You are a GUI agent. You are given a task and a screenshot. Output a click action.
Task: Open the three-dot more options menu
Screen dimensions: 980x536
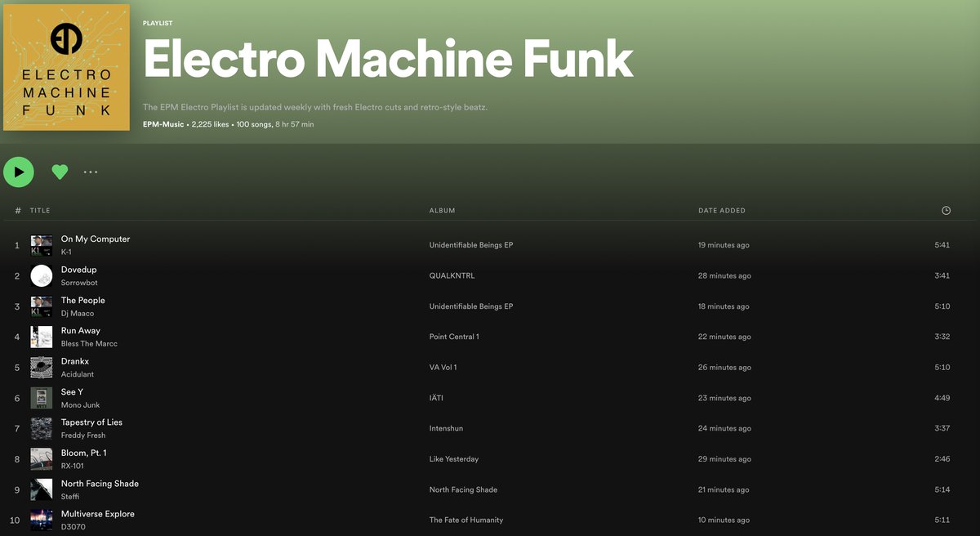click(91, 172)
